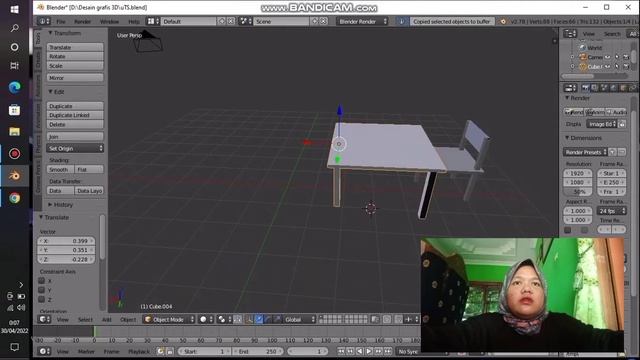
Task: Select the scale manipulator icon
Action: tap(277, 319)
